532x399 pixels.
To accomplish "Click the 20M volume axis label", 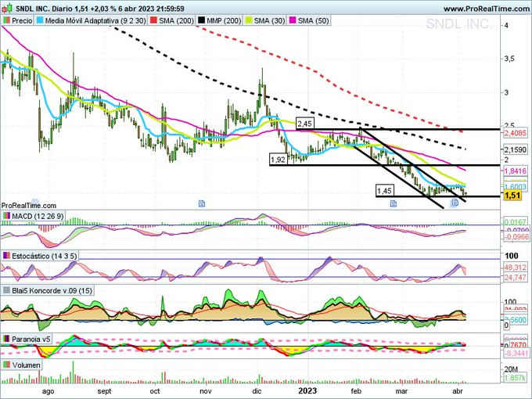I will pos(511,369).
